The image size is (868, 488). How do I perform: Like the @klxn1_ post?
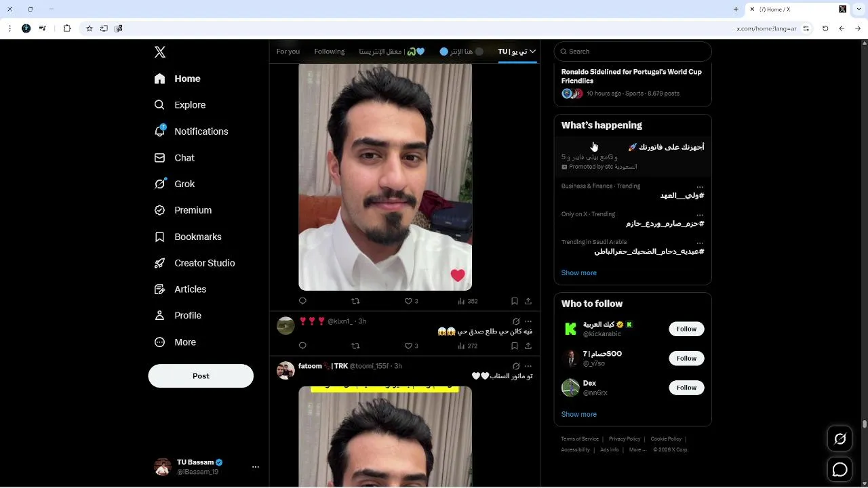click(x=408, y=346)
